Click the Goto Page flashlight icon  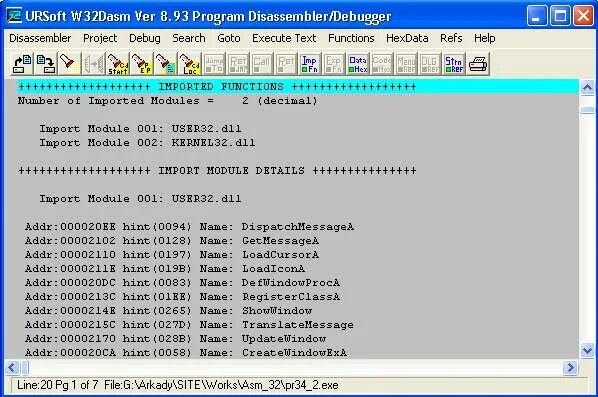click(166, 64)
